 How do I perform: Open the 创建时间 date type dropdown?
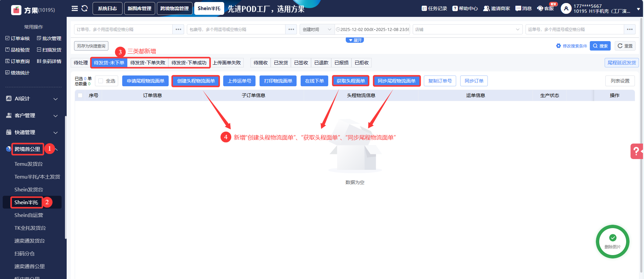[317, 29]
